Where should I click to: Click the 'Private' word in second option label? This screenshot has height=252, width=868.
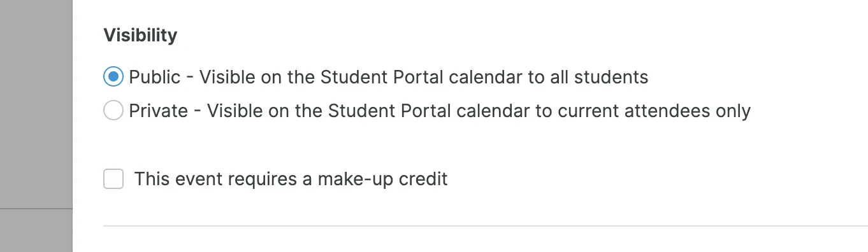(x=159, y=111)
